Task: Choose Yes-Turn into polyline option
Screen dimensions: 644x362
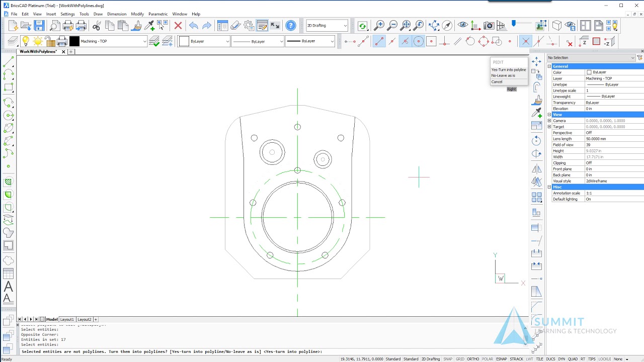Action: tap(509, 69)
